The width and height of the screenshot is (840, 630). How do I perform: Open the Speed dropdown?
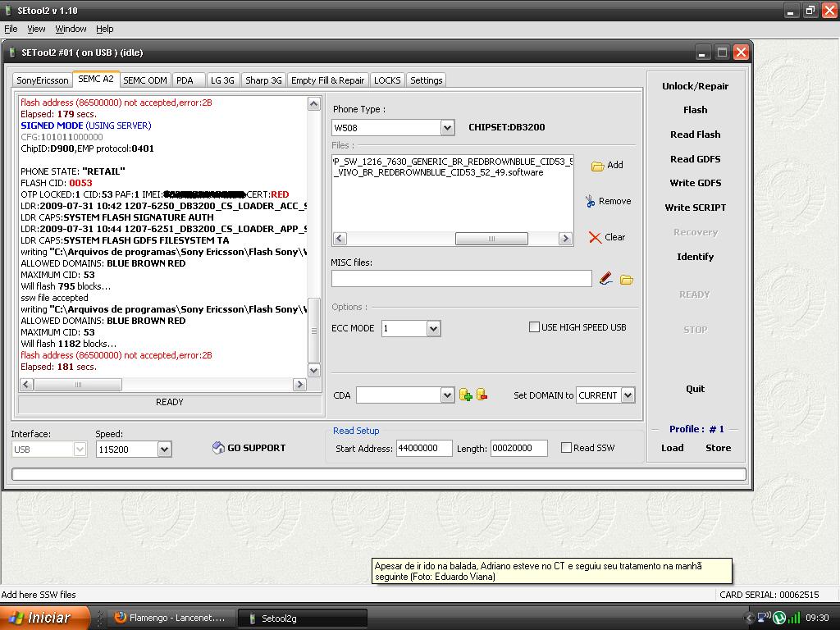164,449
